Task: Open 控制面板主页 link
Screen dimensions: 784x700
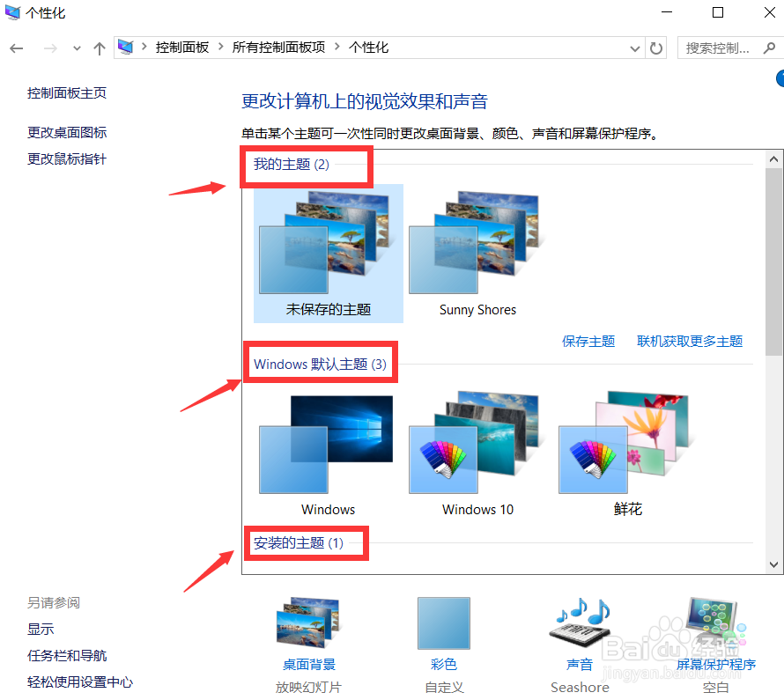Action: pos(66,93)
